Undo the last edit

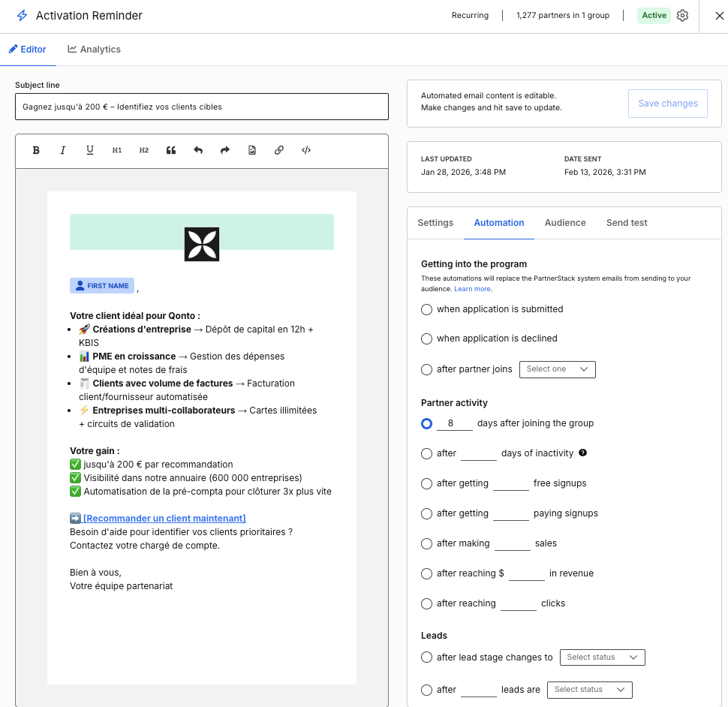(x=198, y=150)
